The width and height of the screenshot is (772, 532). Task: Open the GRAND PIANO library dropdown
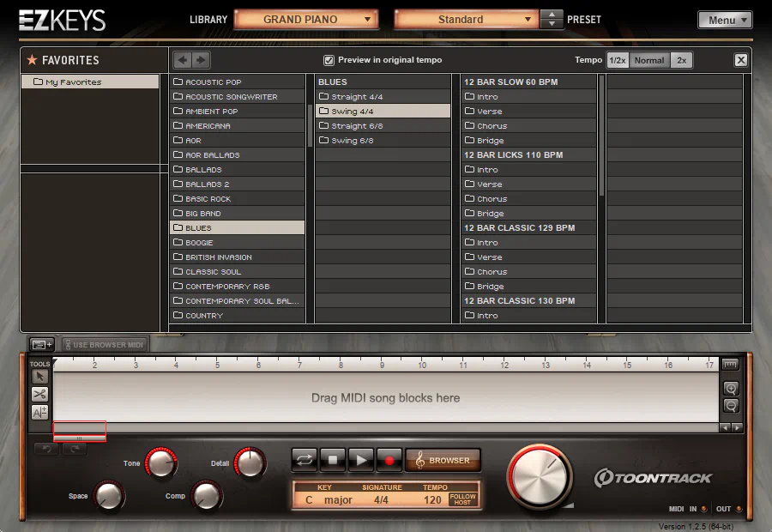305,19
